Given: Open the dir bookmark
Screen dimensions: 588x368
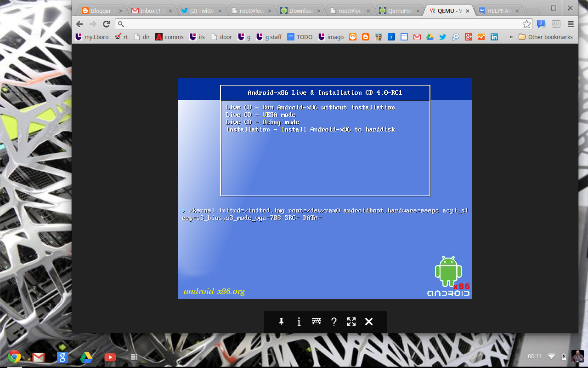Looking at the screenshot, I should 142,37.
